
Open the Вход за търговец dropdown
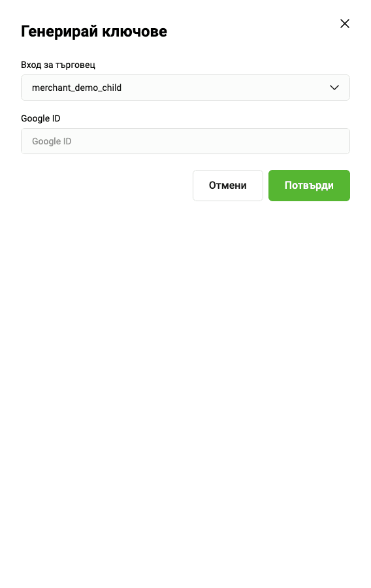point(185,88)
